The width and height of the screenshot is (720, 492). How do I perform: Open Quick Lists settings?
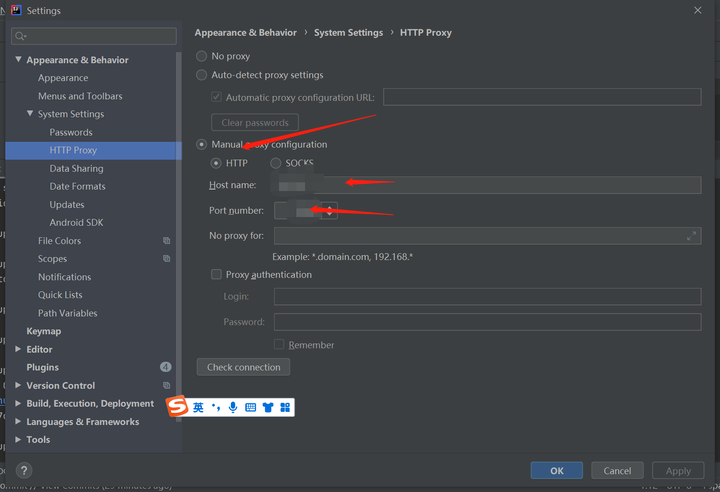tap(60, 295)
